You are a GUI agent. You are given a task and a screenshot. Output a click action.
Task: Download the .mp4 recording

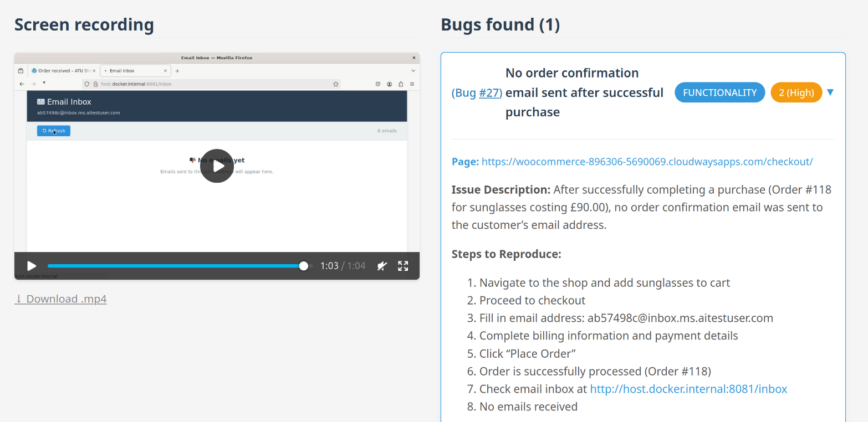(x=60, y=299)
